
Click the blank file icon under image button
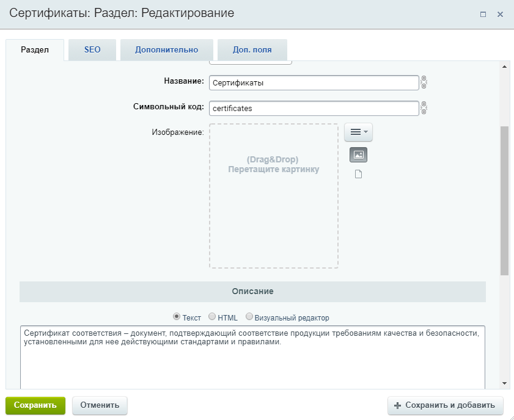tap(358, 174)
